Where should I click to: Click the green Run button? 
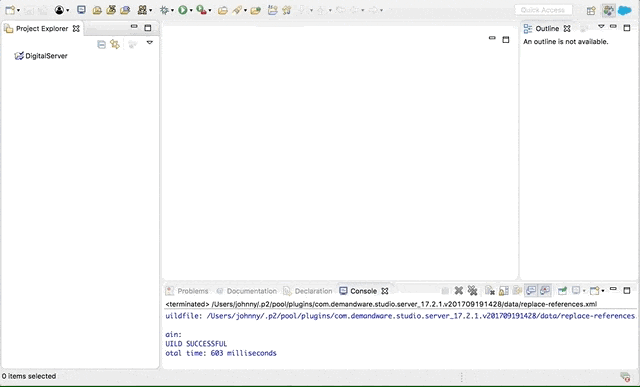tap(183, 10)
